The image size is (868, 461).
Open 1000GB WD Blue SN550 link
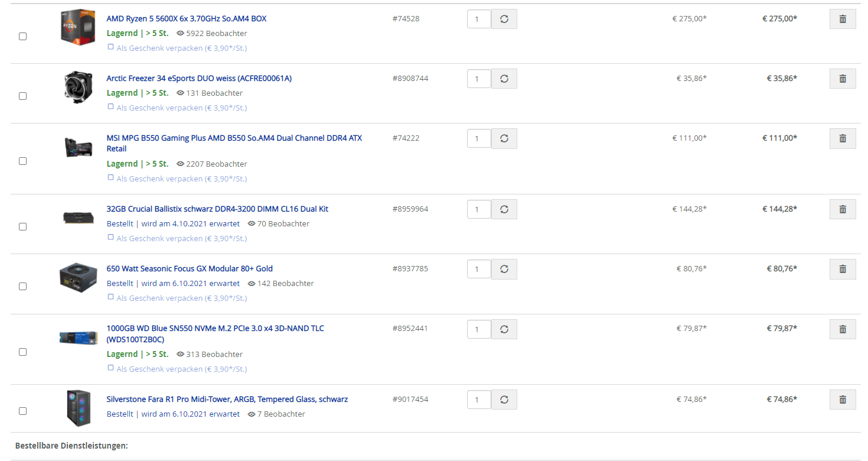click(216, 334)
